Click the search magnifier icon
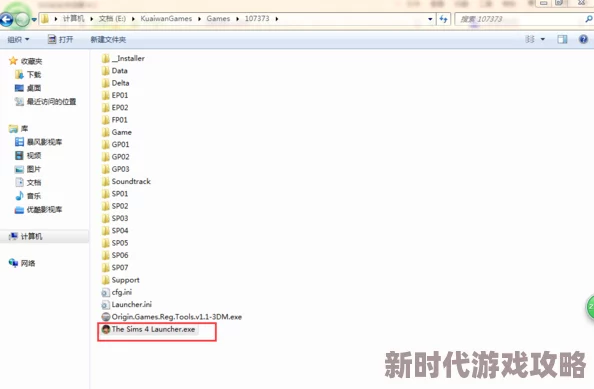 tap(588, 19)
